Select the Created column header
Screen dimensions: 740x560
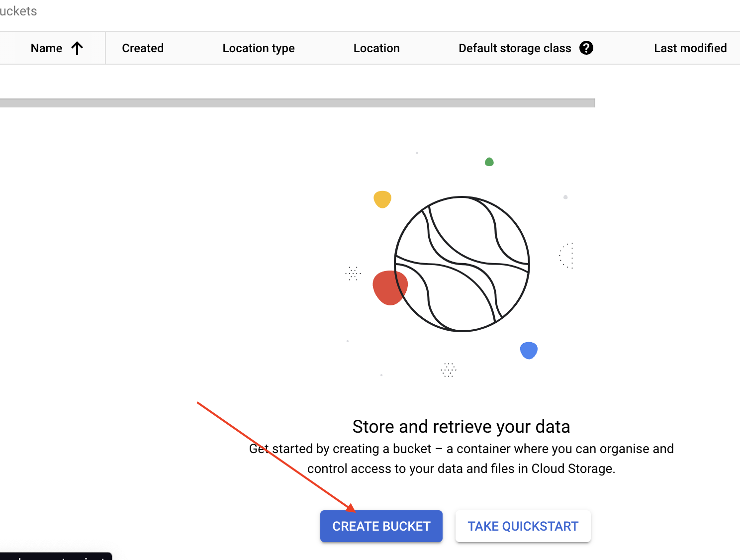[143, 48]
